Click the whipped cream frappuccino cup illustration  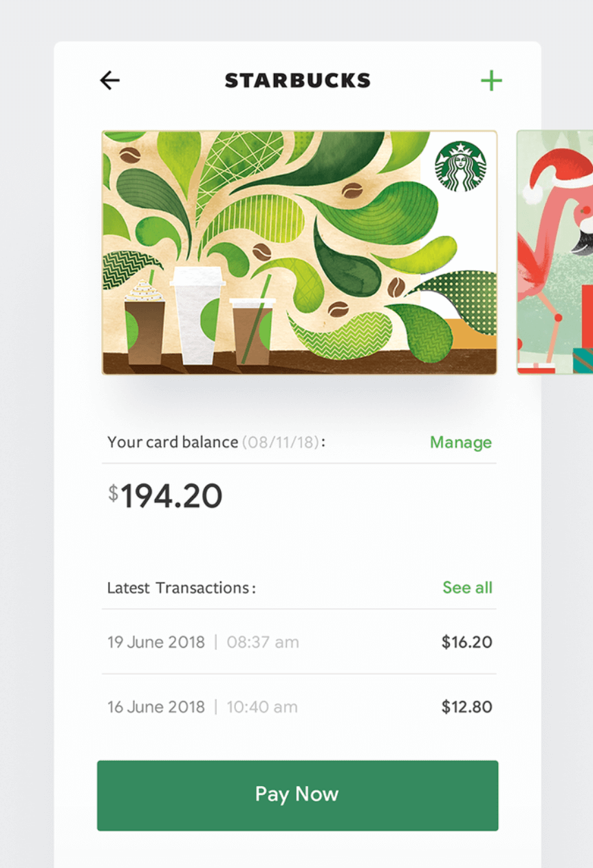pyautogui.click(x=144, y=323)
